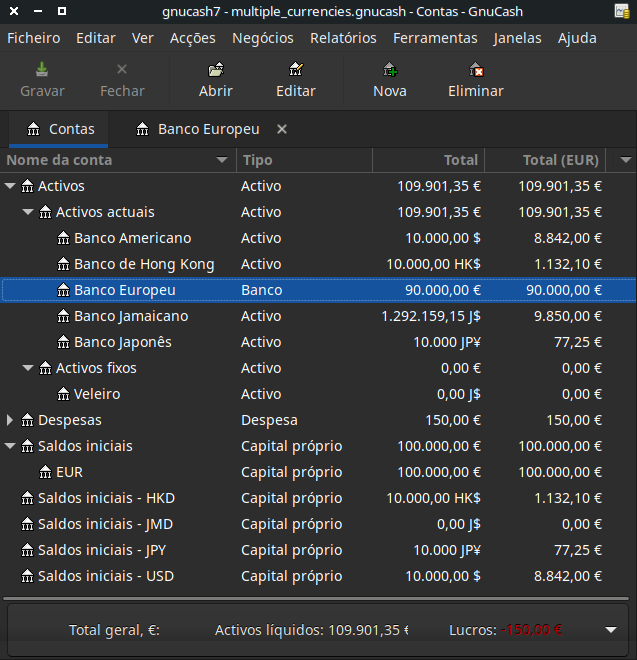Collapse the Activos fixos subtree
This screenshot has height=660, width=637.
(28, 368)
